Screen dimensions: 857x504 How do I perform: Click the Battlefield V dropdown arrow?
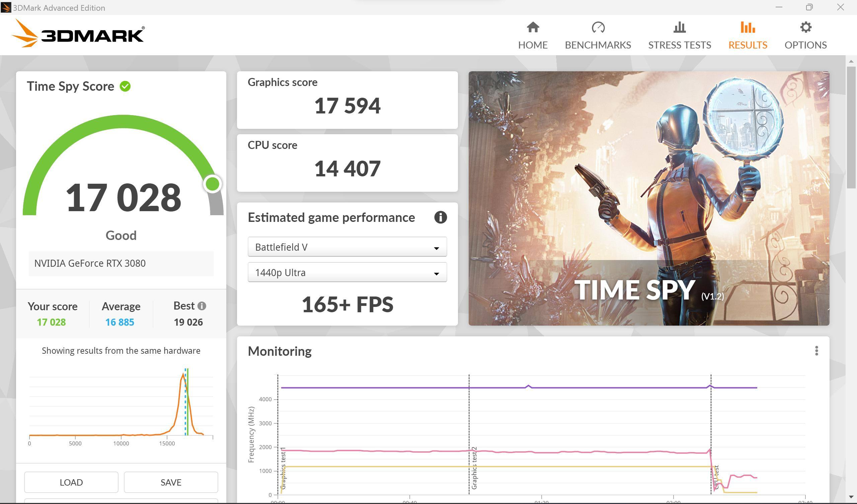pyautogui.click(x=436, y=248)
